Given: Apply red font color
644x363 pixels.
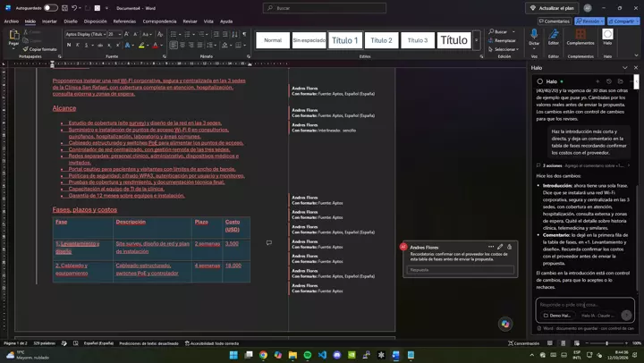Looking at the screenshot, I should click(x=156, y=46).
